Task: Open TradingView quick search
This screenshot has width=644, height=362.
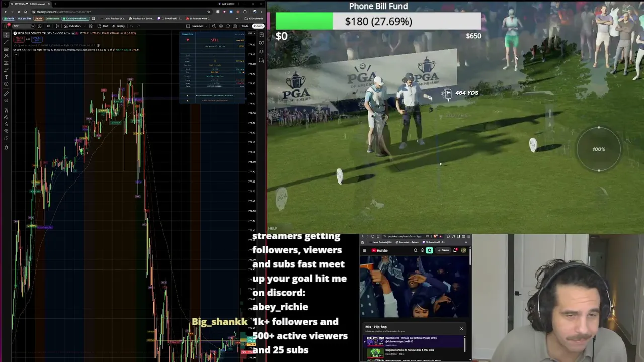Action: (x=214, y=26)
